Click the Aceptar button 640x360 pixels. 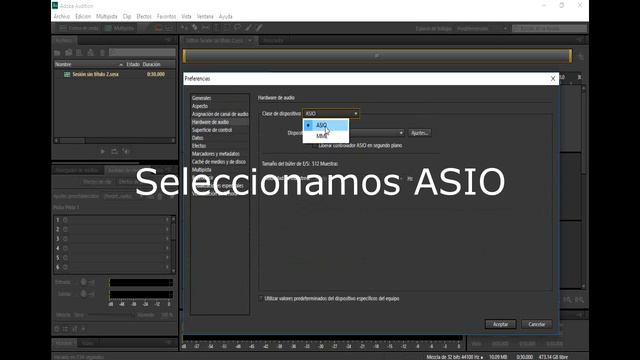tap(500, 324)
